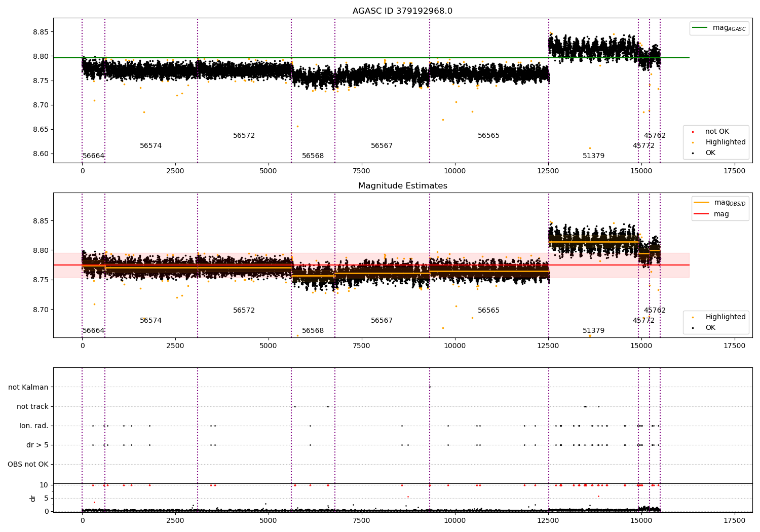Click obsid label 45762 in the top plot
Image resolution: width=760 pixels, height=532 pixels.
point(655,136)
